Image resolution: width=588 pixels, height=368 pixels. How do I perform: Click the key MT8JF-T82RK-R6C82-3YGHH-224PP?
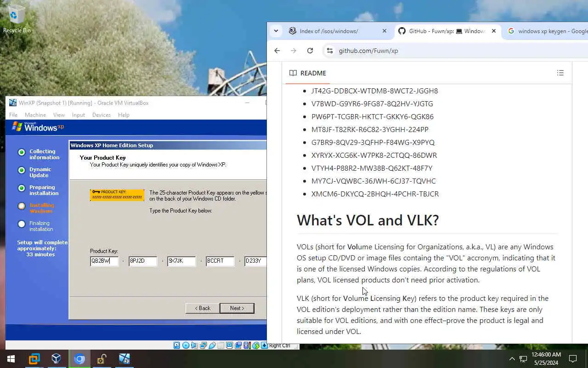(370, 129)
